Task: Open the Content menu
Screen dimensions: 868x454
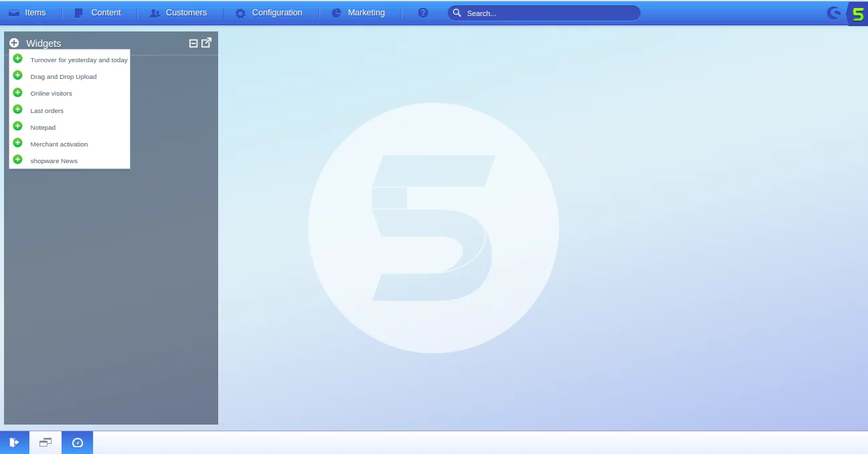Action: point(98,13)
